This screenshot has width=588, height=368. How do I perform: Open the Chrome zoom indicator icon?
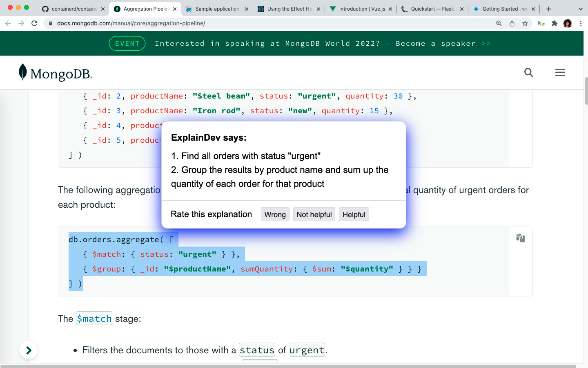pyautogui.click(x=499, y=23)
